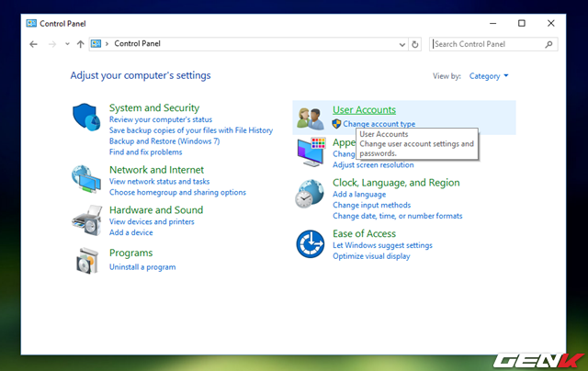Open Hardware and Sound category

point(156,210)
